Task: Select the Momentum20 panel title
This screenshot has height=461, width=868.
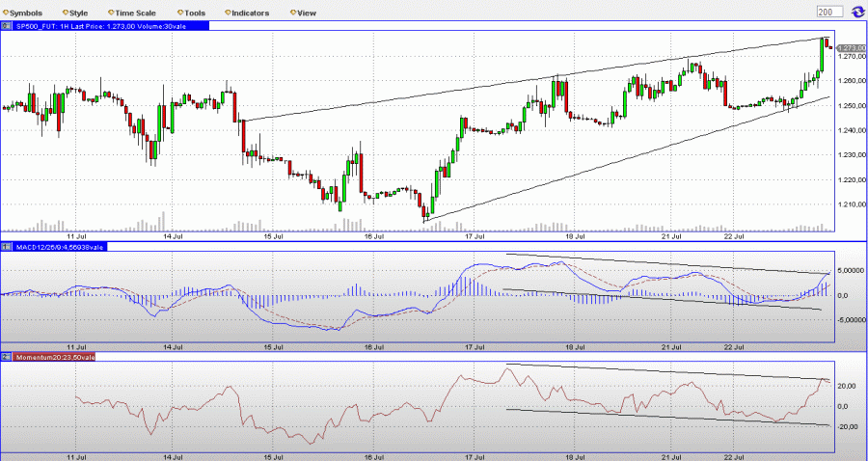Action: pyautogui.click(x=55, y=357)
